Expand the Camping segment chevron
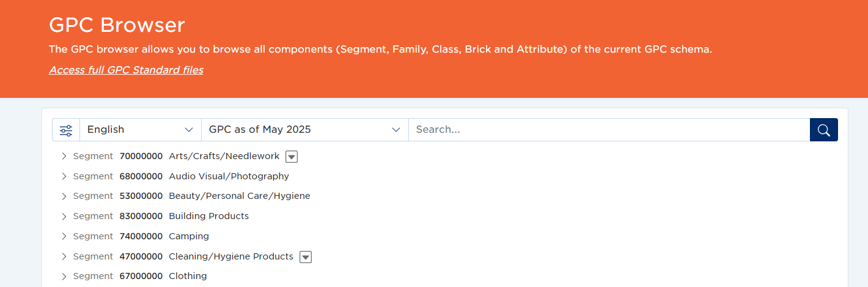The height and width of the screenshot is (287, 868). click(64, 236)
